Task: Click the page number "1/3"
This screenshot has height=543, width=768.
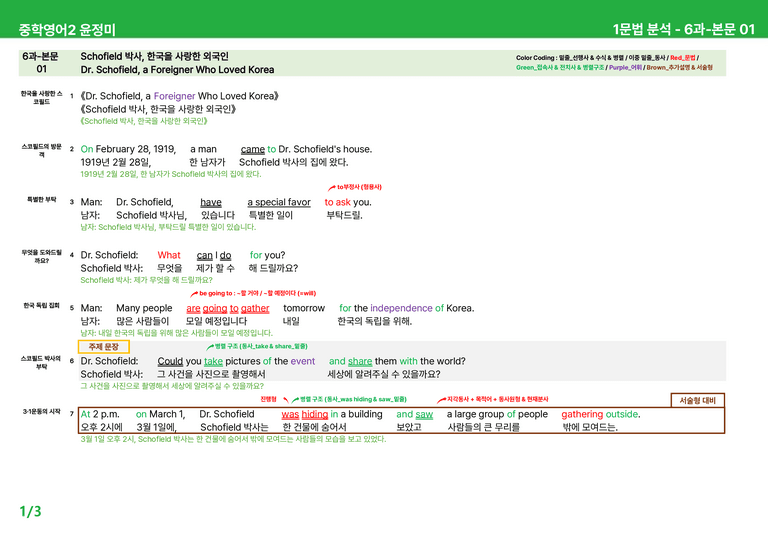Action: click(30, 512)
